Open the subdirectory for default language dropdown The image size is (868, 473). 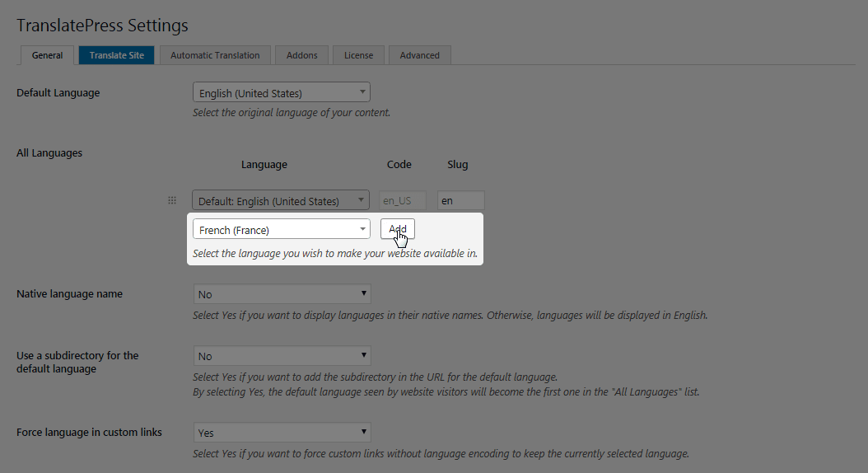[282, 356]
